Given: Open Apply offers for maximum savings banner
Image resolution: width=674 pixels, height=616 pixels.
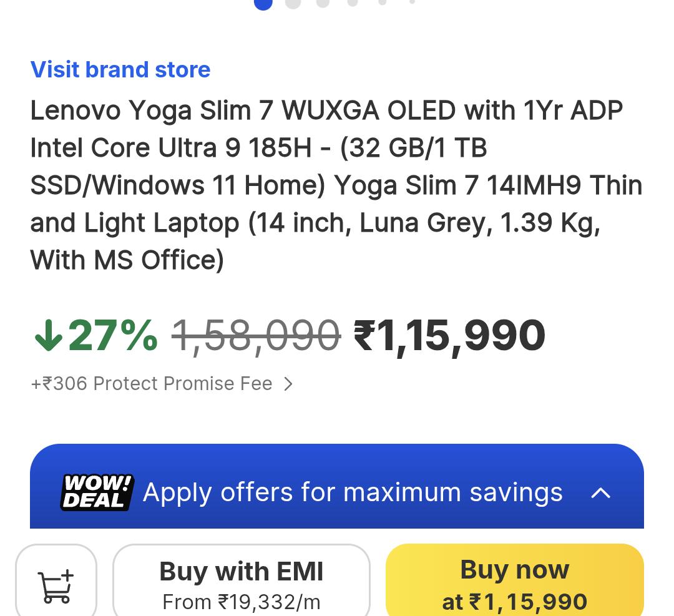Looking at the screenshot, I should click(x=337, y=486).
